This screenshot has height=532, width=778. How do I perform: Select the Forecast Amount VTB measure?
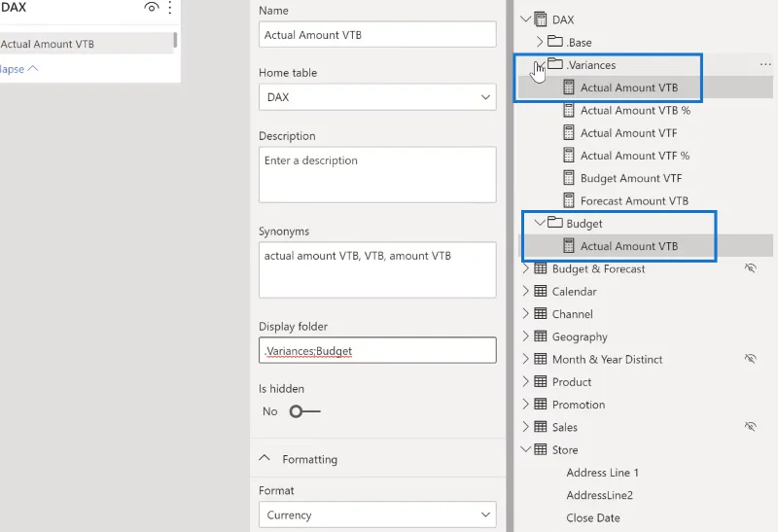point(634,200)
